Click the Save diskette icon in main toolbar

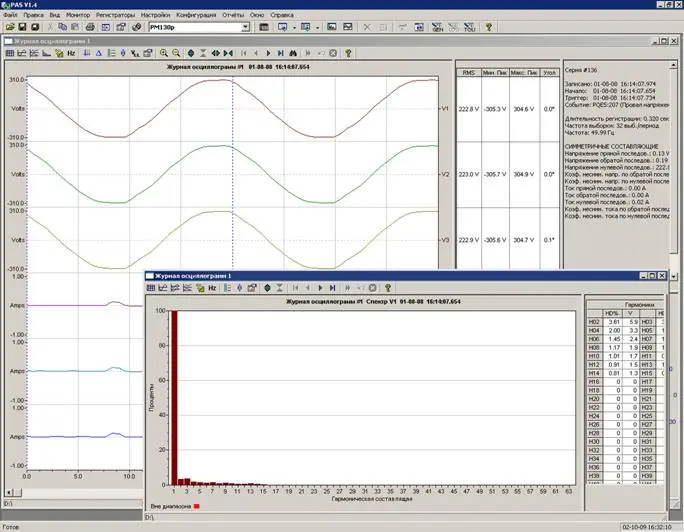tap(21, 27)
